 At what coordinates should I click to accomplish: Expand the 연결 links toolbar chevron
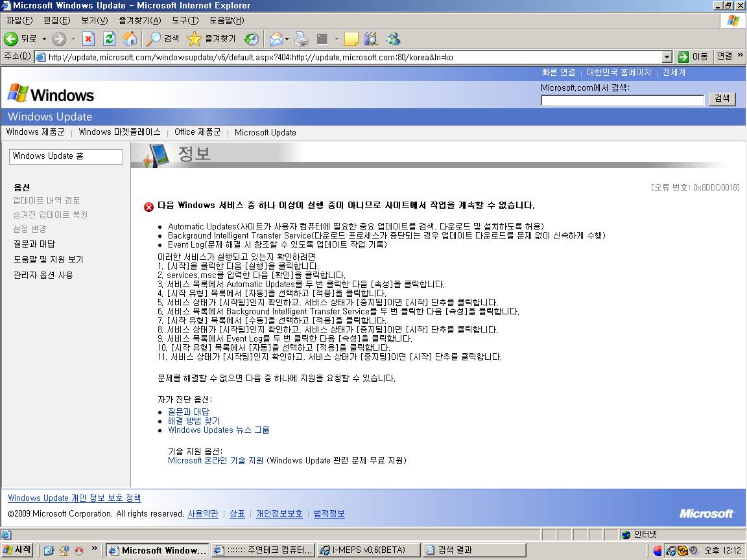point(741,55)
